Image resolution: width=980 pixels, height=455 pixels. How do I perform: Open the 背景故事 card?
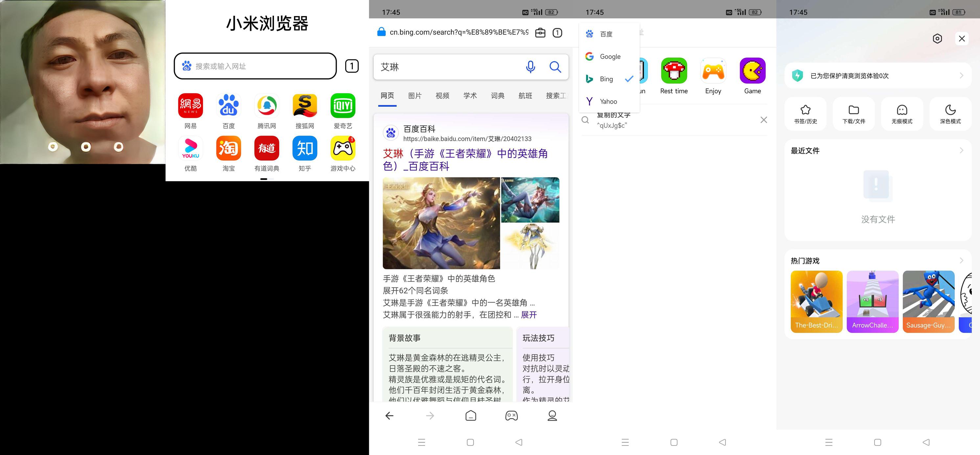447,364
